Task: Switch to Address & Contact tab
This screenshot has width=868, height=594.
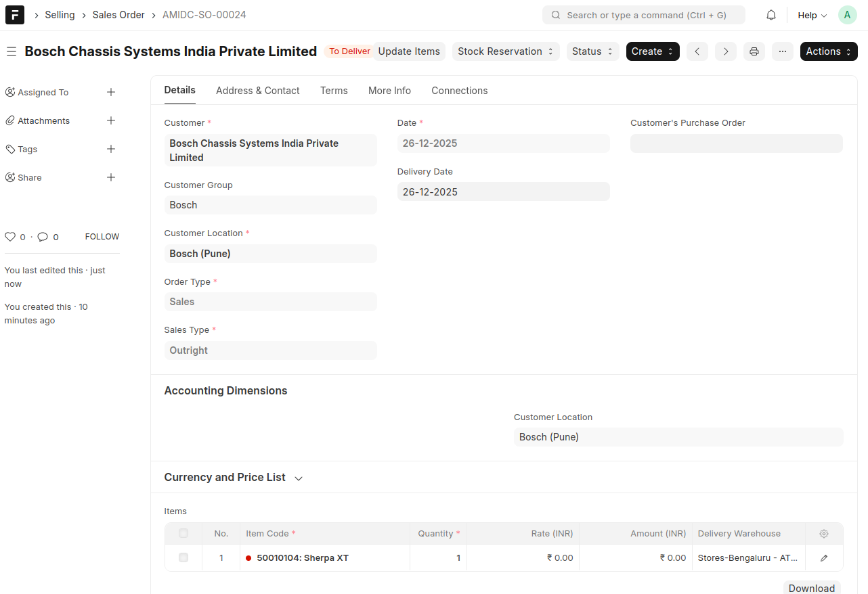Action: (257, 91)
